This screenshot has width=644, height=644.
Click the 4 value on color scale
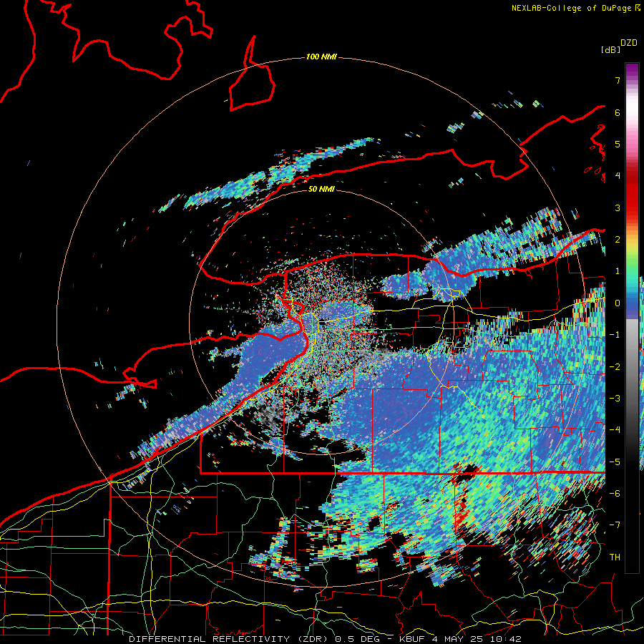tap(618, 176)
